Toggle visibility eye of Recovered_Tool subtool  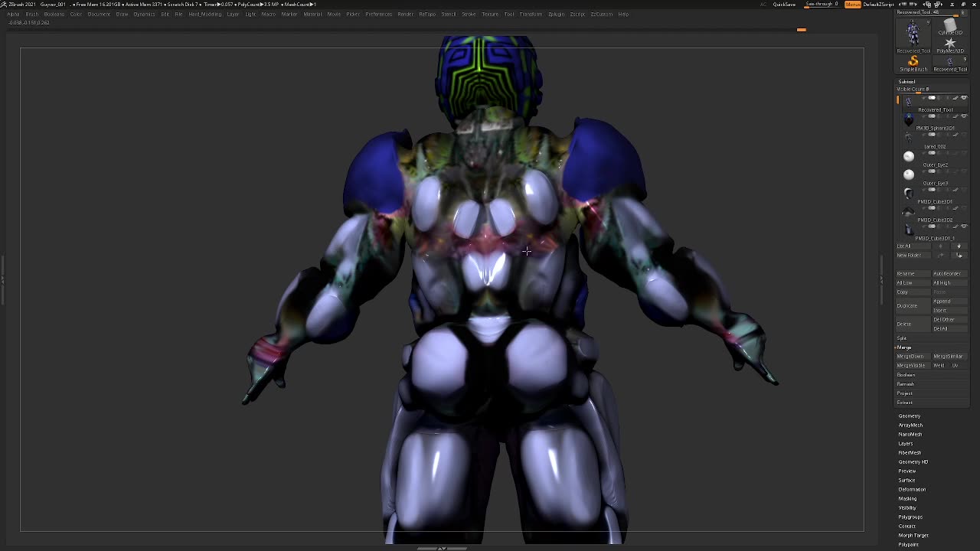[964, 98]
